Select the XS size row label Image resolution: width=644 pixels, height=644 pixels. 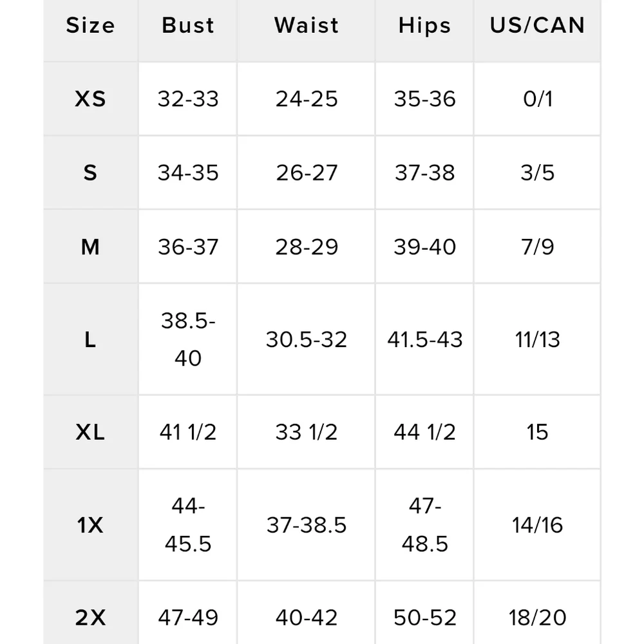coord(90,99)
